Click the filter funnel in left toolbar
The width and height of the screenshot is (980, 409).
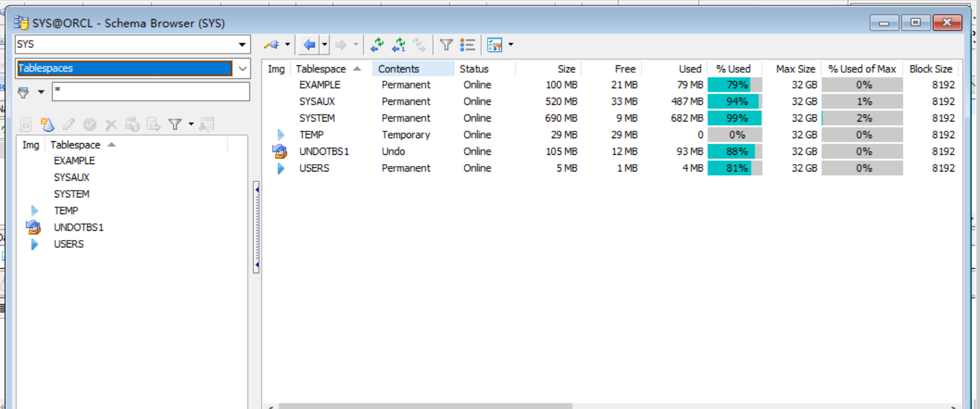(175, 125)
